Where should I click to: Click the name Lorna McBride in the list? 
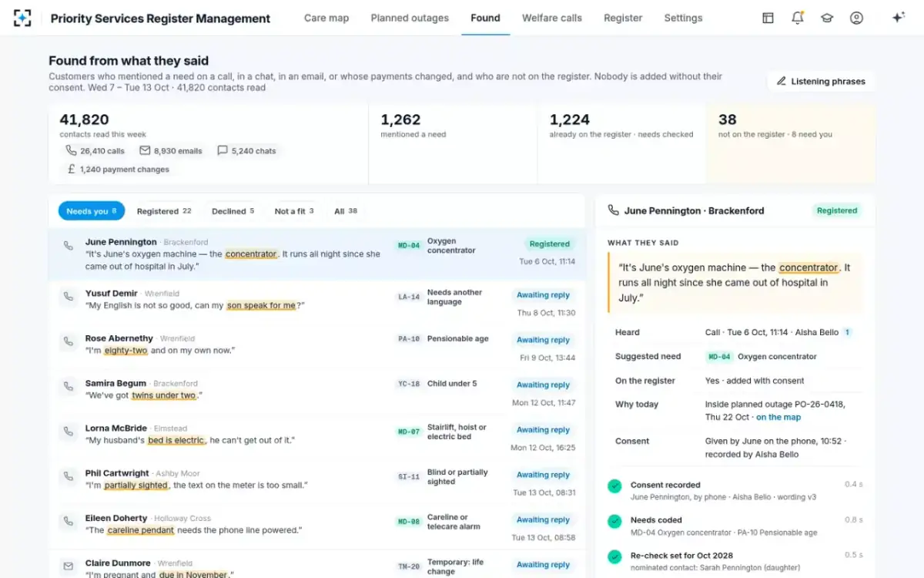click(116, 428)
